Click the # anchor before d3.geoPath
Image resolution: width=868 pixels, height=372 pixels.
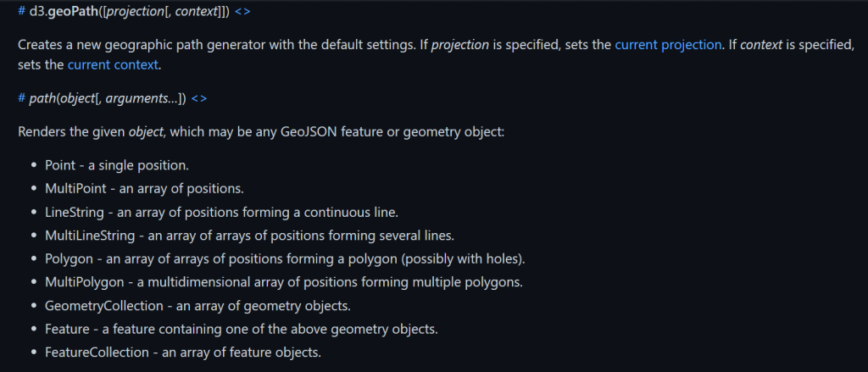21,11
